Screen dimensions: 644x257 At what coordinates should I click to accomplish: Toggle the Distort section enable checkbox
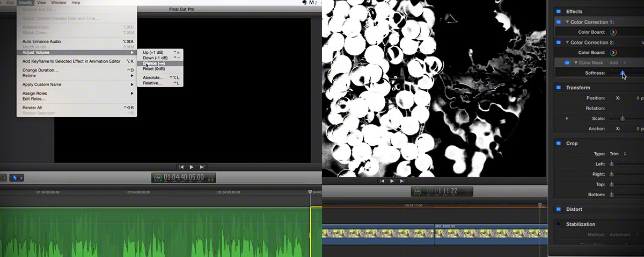(x=558, y=209)
